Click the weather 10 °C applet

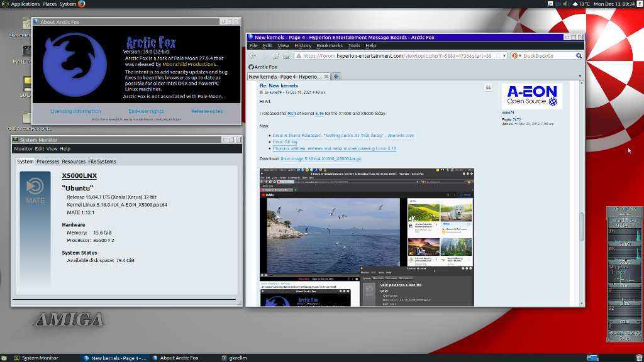(x=580, y=4)
